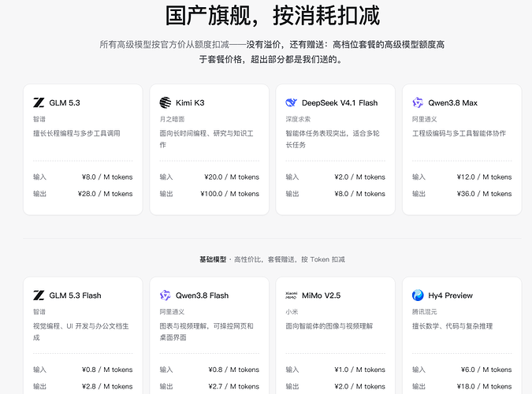
Task: Click MiMo V2.5 output price ¥2.0
Action: (359, 386)
